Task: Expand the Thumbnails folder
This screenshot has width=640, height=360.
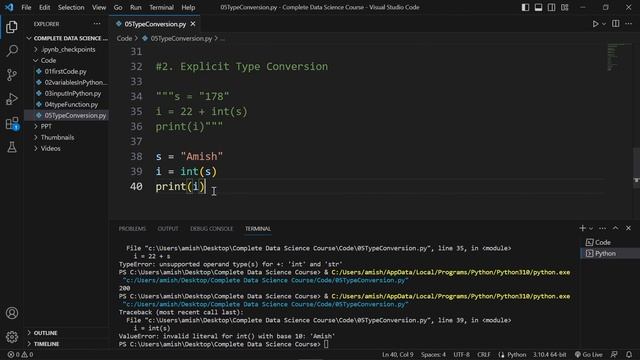Action: pos(67,138)
